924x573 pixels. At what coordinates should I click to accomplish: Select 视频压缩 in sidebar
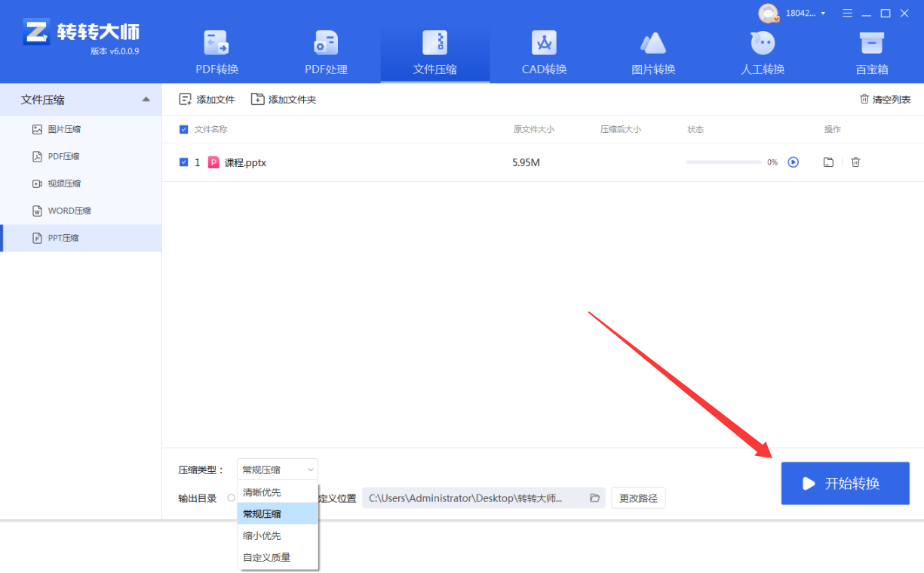[81, 183]
